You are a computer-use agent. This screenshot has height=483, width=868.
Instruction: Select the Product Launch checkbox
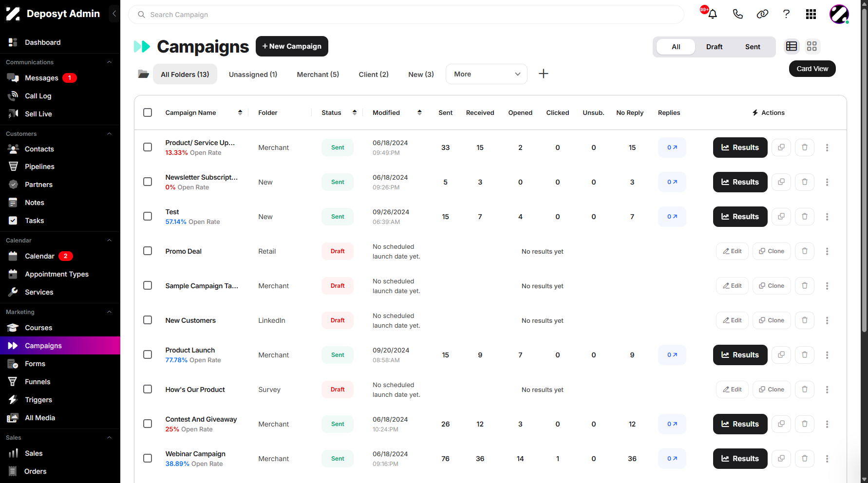[x=148, y=354]
